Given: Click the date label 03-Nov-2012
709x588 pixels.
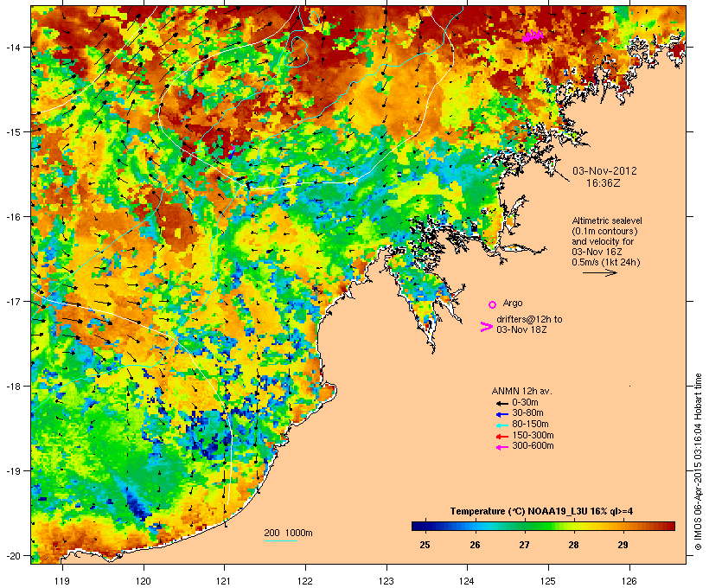Looking at the screenshot, I should (x=604, y=171).
